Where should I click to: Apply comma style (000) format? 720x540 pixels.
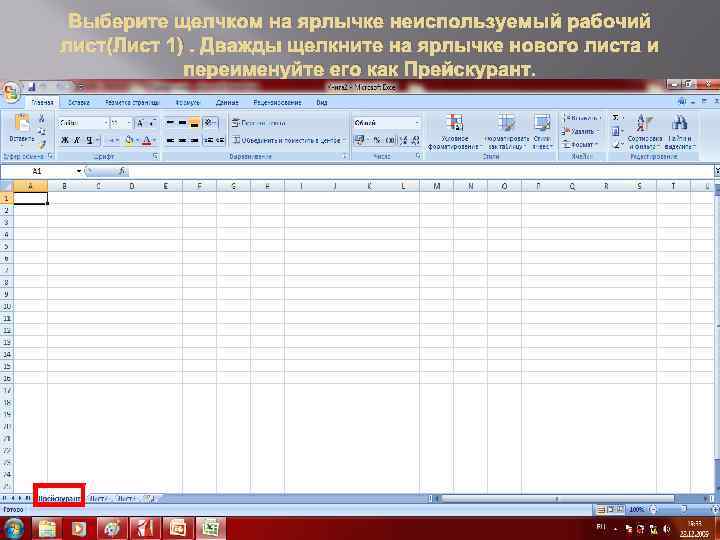tap(390, 140)
